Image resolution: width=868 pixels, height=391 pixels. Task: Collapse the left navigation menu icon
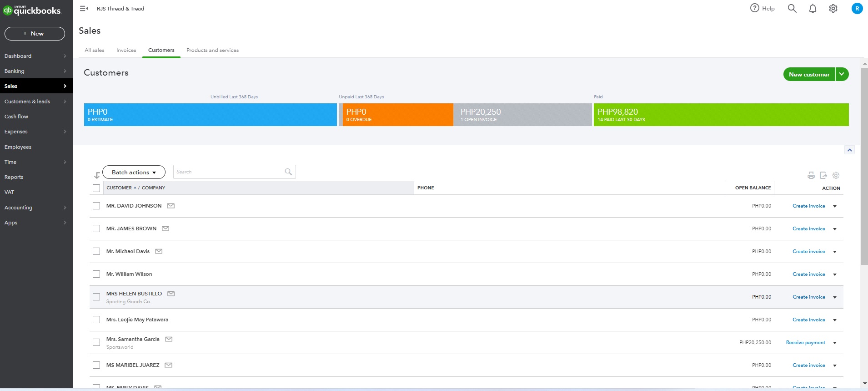point(84,9)
